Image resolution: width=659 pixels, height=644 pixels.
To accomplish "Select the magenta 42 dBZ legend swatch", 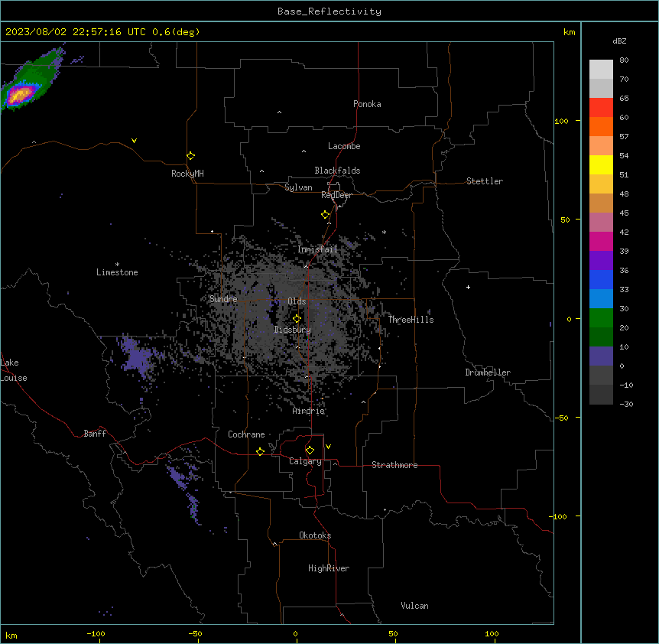I will pos(601,241).
